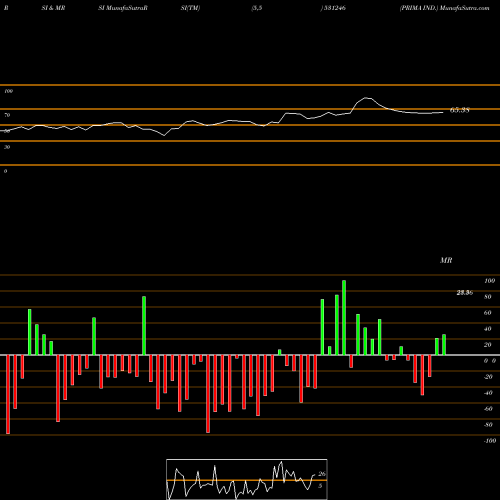Select the MR axis label -100
The image size is (500, 500).
tap(490, 441)
